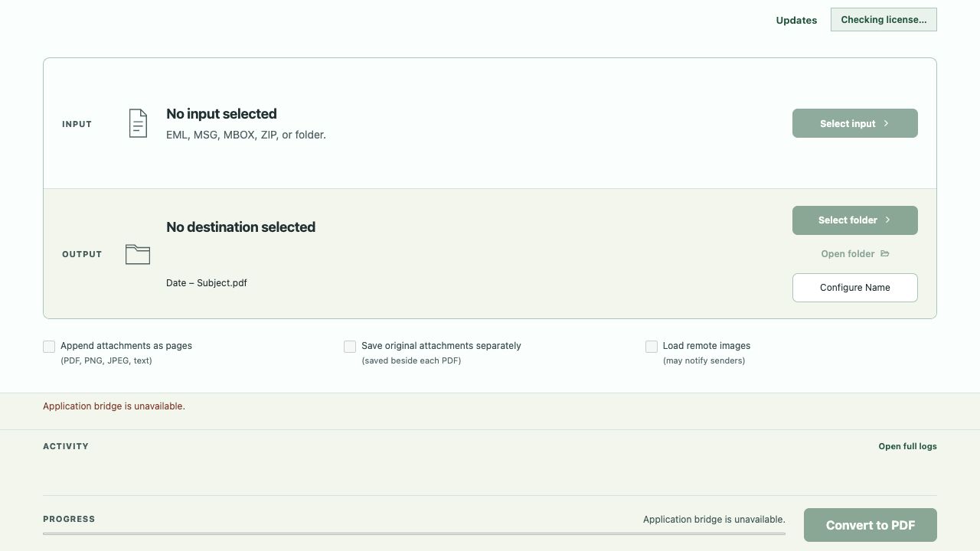Screen dimensions: 980x551
Task: Click the open-folder icon beside Open folder
Action: coord(885,253)
